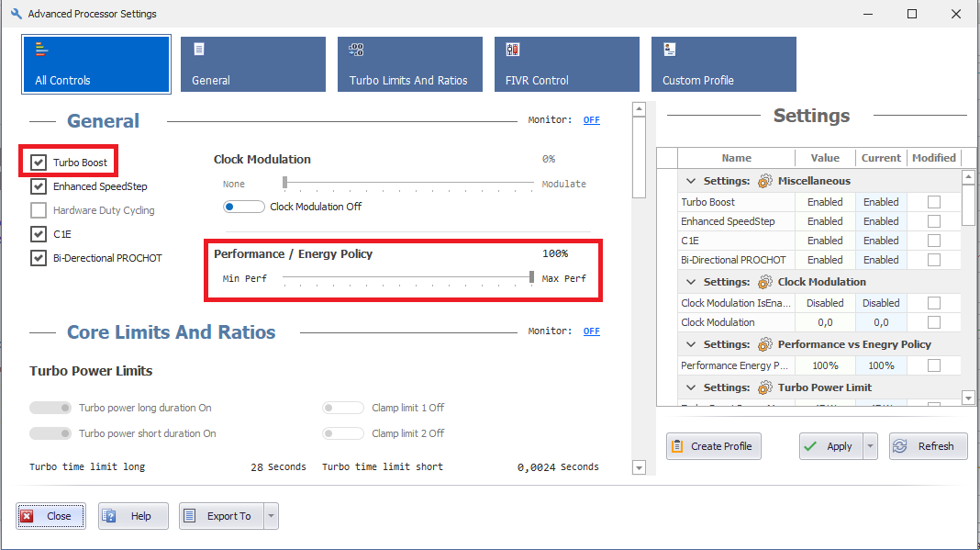Screen dimensions: 980x550
Task: Click the FIVR Control tab icon
Action: tap(513, 50)
